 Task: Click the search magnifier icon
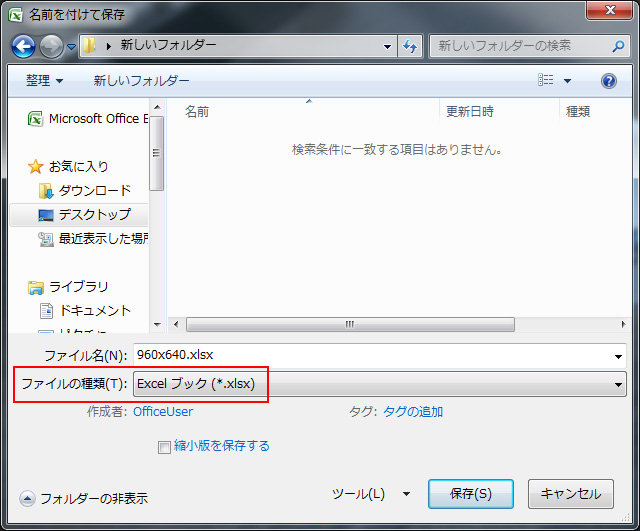(x=618, y=46)
